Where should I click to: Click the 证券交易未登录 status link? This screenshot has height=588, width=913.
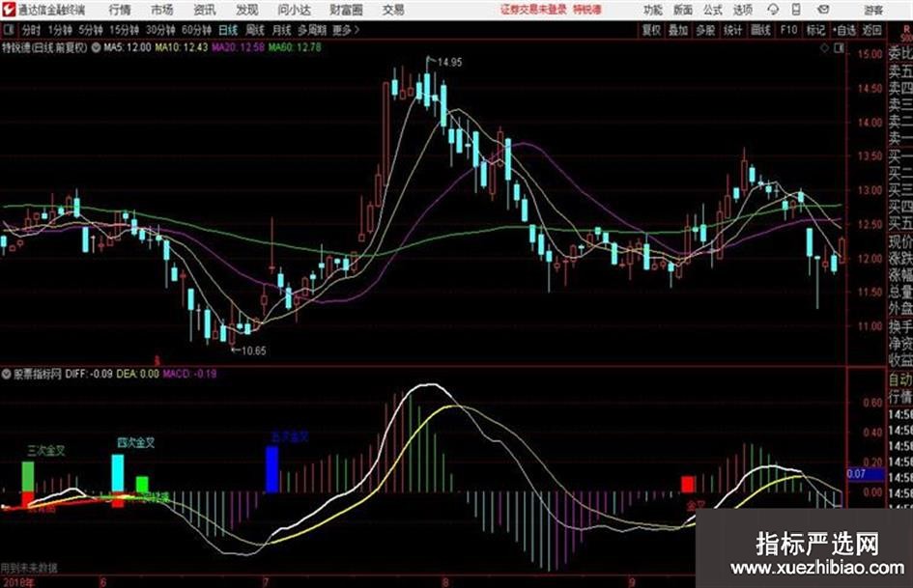[533, 10]
